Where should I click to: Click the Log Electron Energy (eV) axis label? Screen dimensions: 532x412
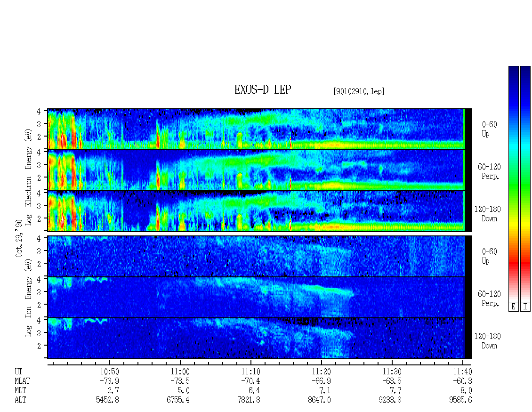pos(29,177)
